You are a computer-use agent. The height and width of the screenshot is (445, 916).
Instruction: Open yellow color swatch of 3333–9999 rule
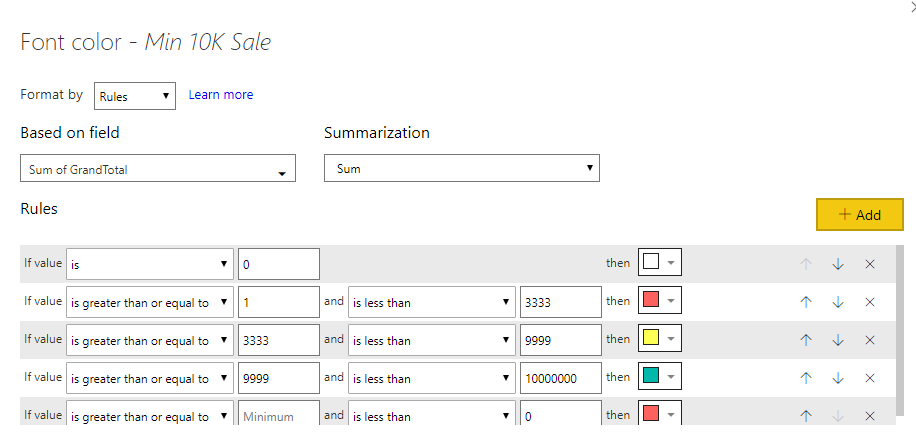coord(660,338)
